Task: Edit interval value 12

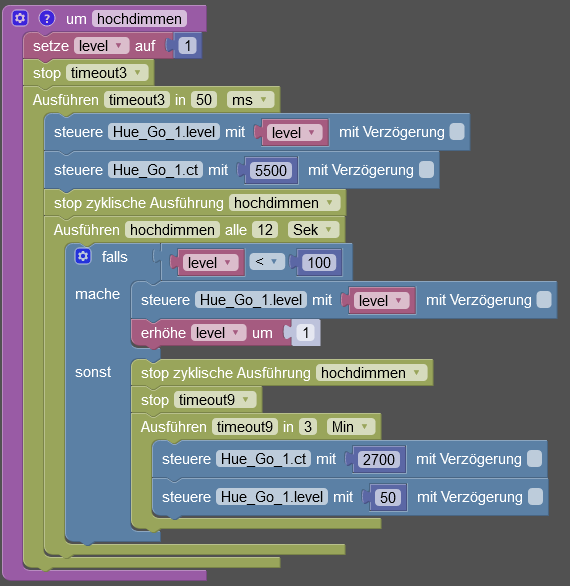Action: click(265, 230)
